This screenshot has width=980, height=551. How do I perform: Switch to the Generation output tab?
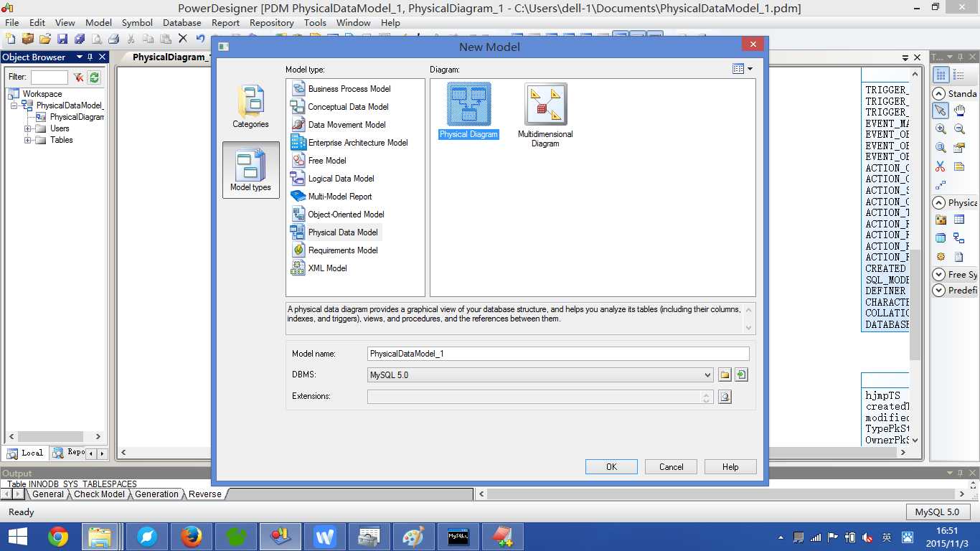coord(156,494)
